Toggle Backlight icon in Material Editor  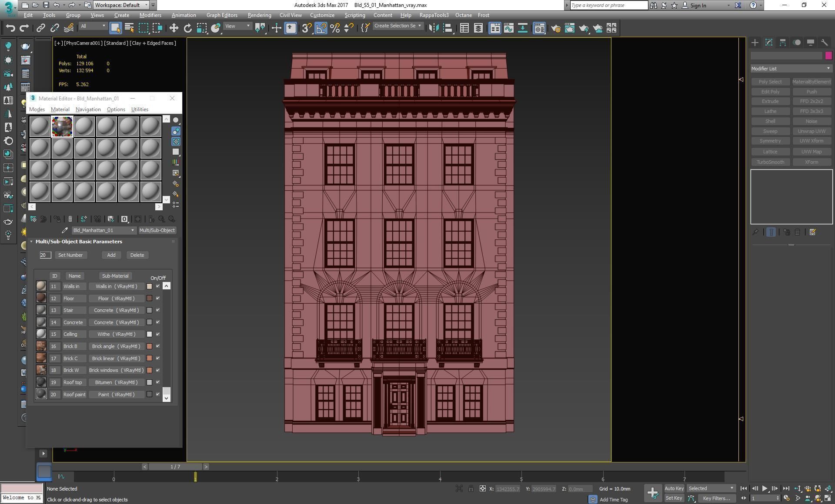coord(176,131)
